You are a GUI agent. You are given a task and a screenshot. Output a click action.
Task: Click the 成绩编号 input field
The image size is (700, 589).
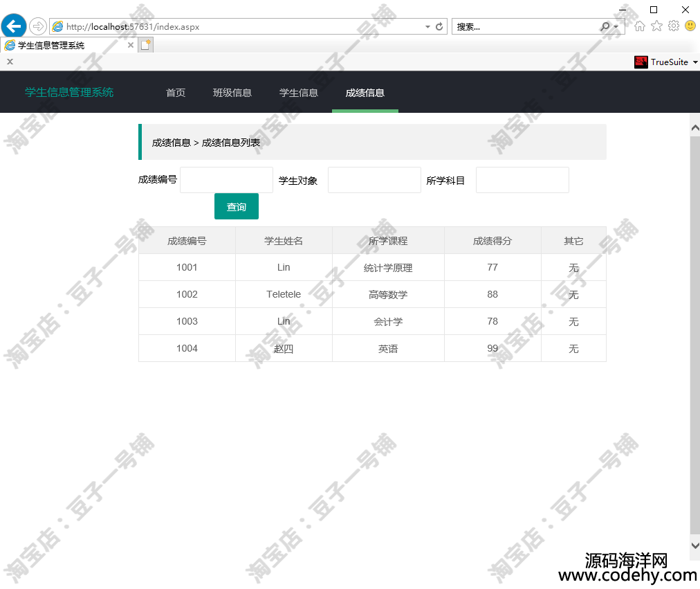[x=226, y=180]
